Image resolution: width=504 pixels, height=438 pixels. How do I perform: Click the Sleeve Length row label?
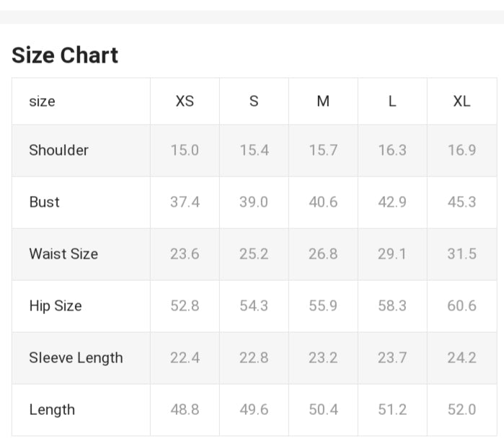tap(76, 358)
